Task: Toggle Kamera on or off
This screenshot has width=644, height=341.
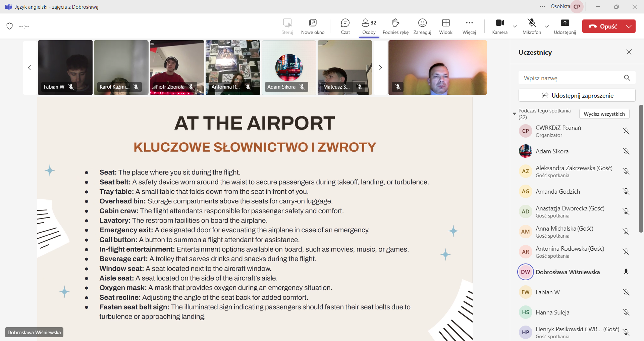Action: pos(500,27)
